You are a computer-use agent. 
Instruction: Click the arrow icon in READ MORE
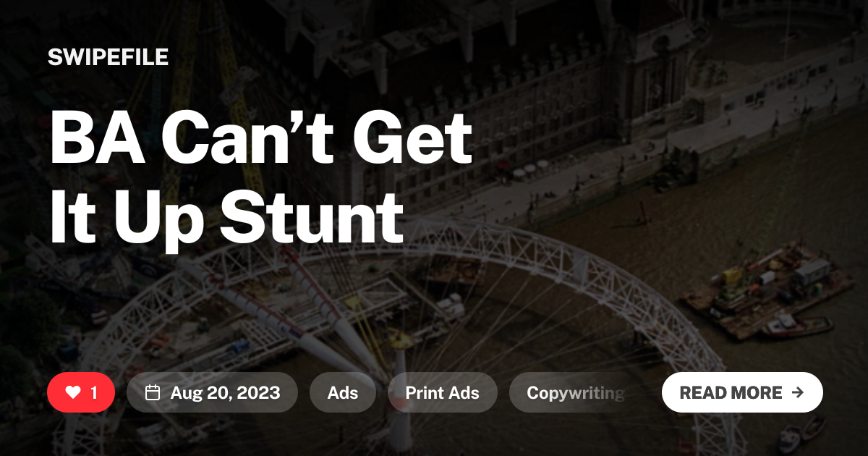798,392
